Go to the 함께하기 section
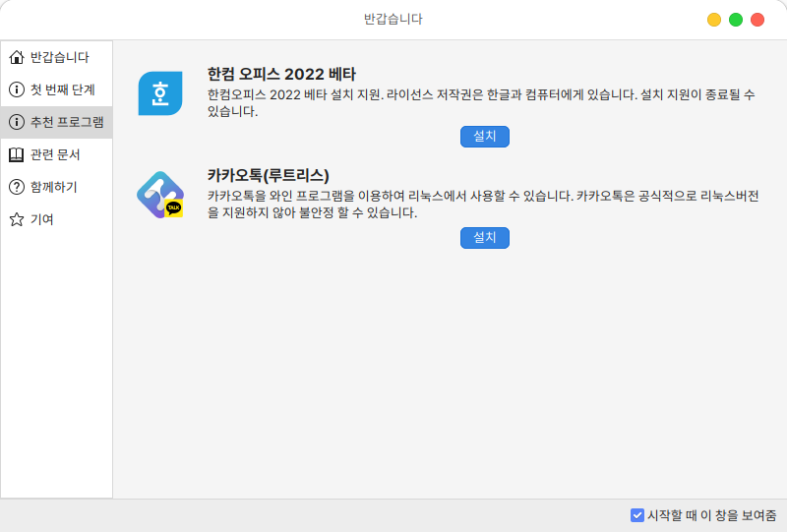The height and width of the screenshot is (532, 787). point(54,187)
